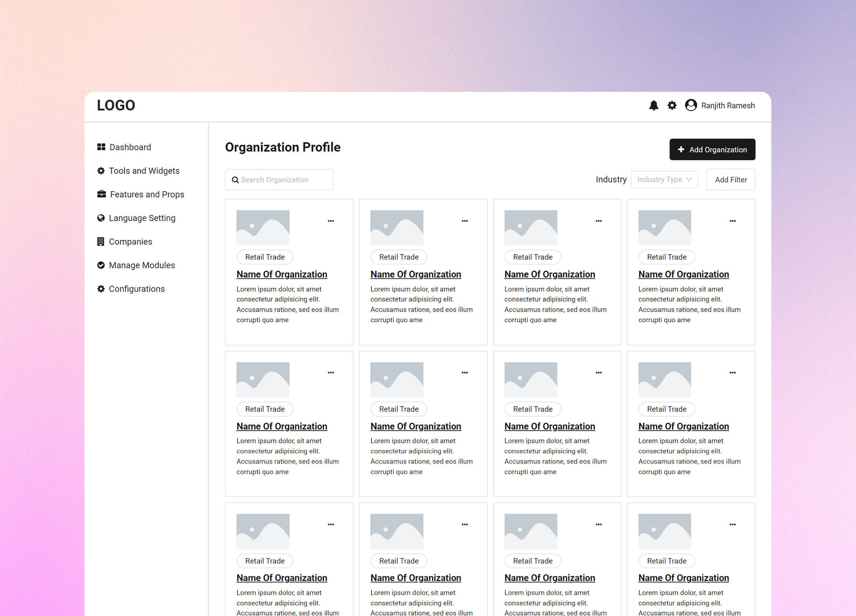Navigate to Dashboard in the sidebar

[x=130, y=147]
